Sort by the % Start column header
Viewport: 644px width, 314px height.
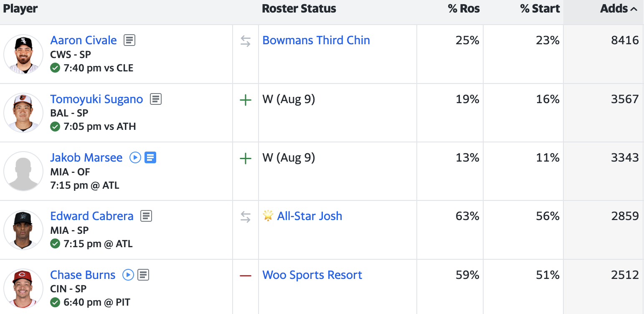coord(540,9)
